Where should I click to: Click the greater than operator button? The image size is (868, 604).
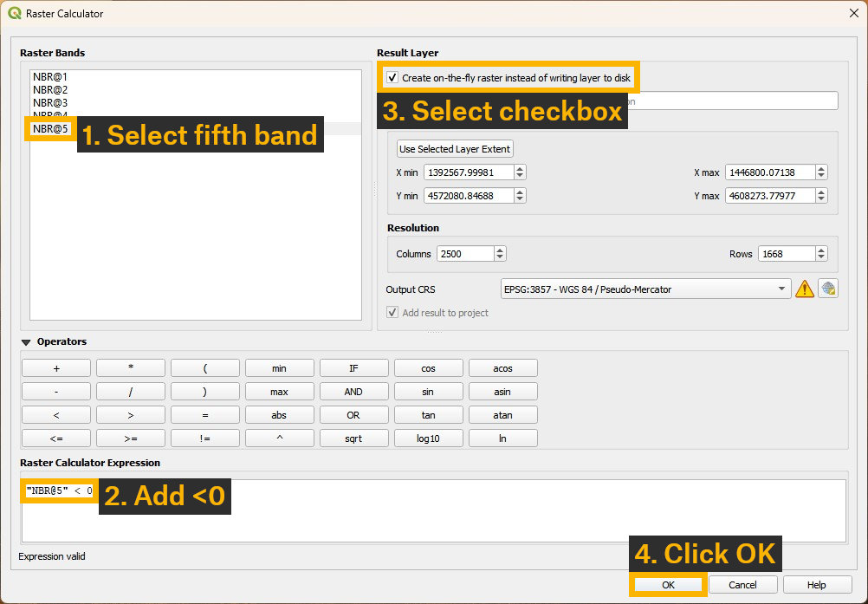131,415
